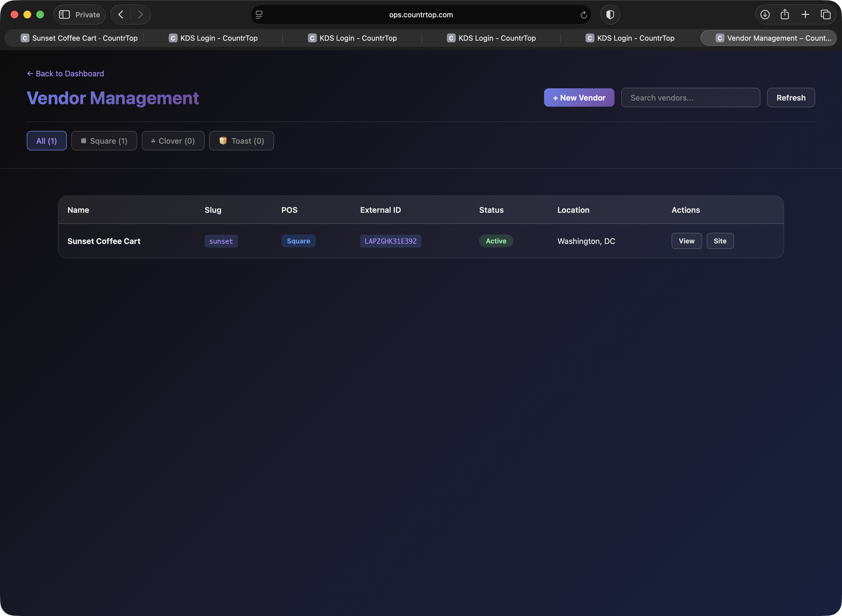Go back to the Dashboard

click(65, 73)
